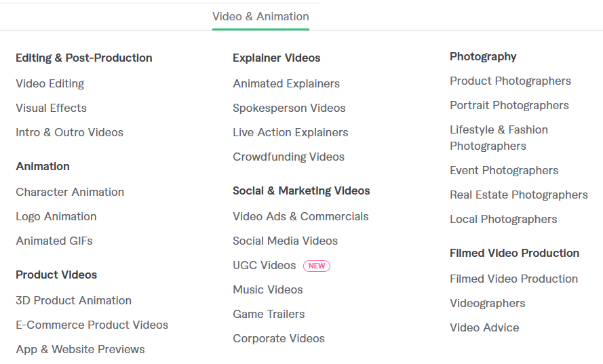Click the NEW badge beside UGC Videos
This screenshot has height=364, width=603.
317,266
